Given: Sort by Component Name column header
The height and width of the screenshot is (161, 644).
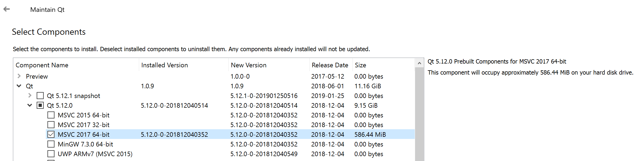Looking at the screenshot, I should (42, 65).
